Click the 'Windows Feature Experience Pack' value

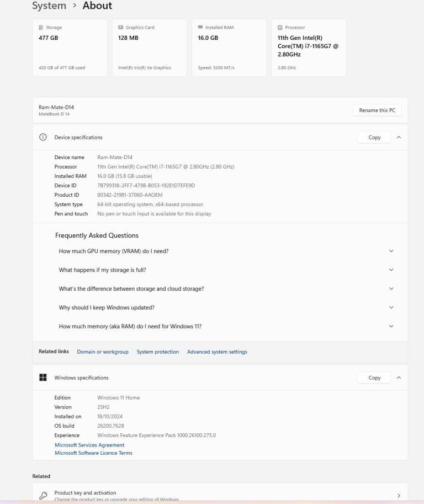(156, 435)
